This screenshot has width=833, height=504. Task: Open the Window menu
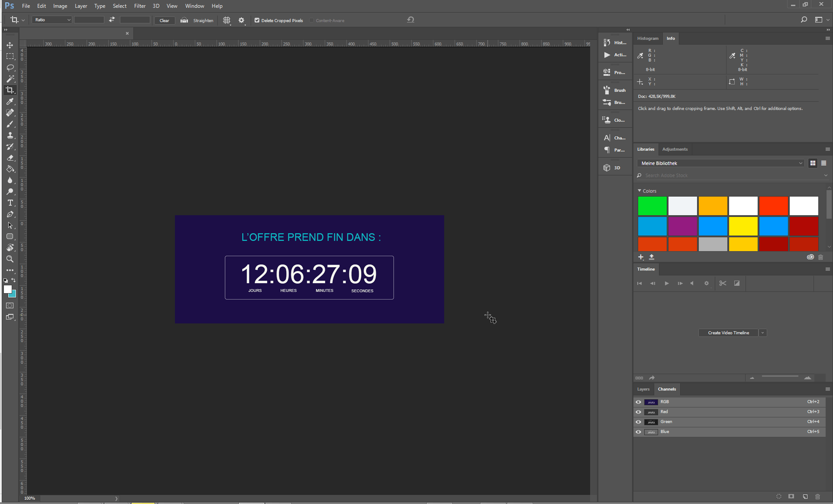point(194,6)
